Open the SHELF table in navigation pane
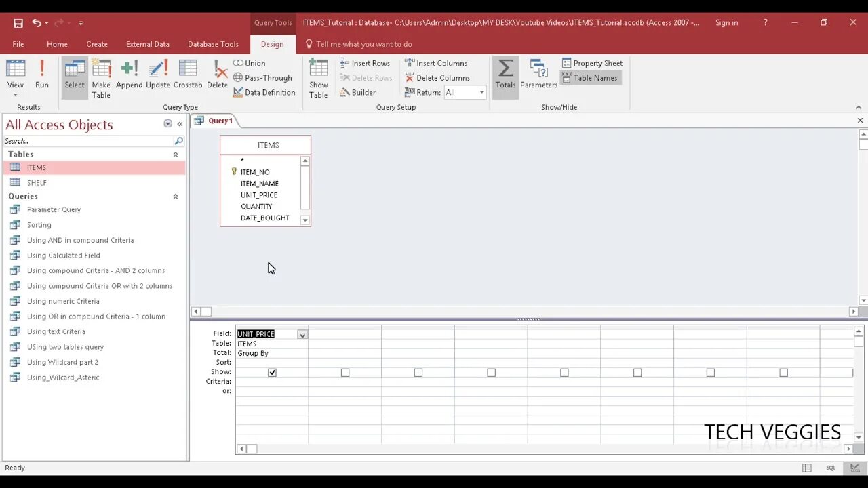 [x=94, y=183]
